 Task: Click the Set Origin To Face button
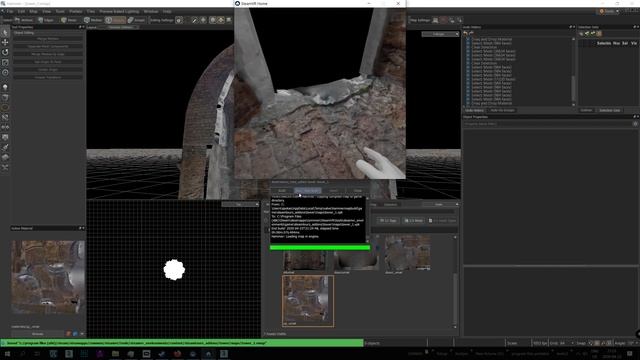[x=48, y=62]
